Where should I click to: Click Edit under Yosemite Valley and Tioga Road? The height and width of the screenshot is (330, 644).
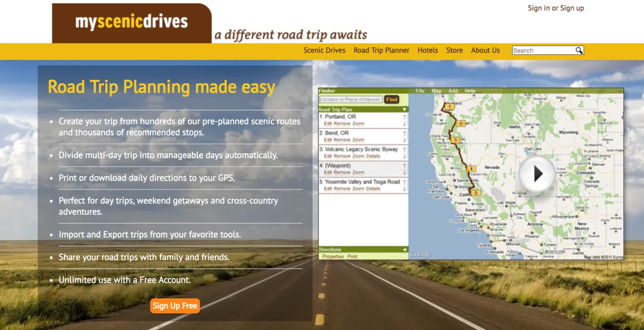[328, 188]
